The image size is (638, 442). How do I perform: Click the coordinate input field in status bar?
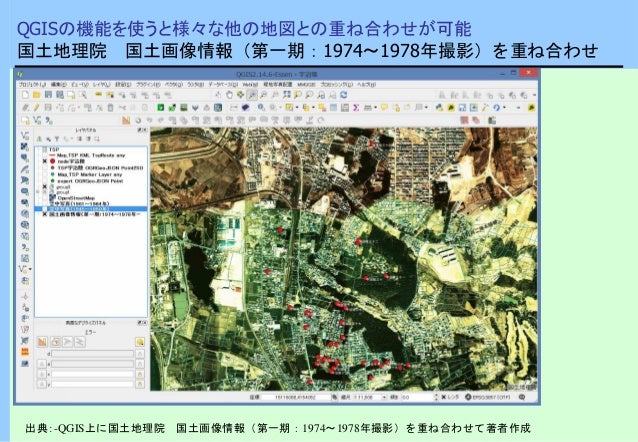click(295, 397)
